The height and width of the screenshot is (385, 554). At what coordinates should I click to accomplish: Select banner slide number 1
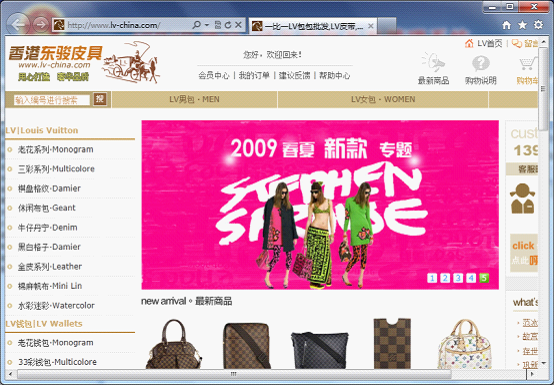pos(432,278)
